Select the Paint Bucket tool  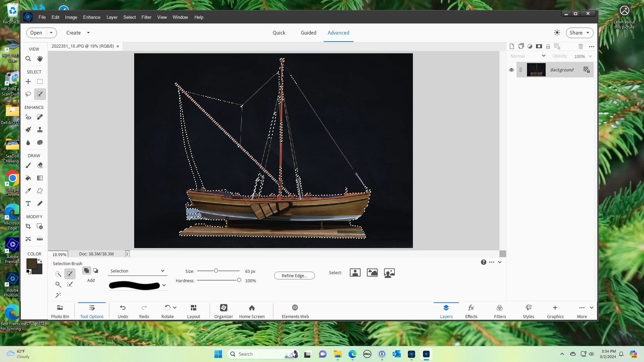click(x=28, y=178)
